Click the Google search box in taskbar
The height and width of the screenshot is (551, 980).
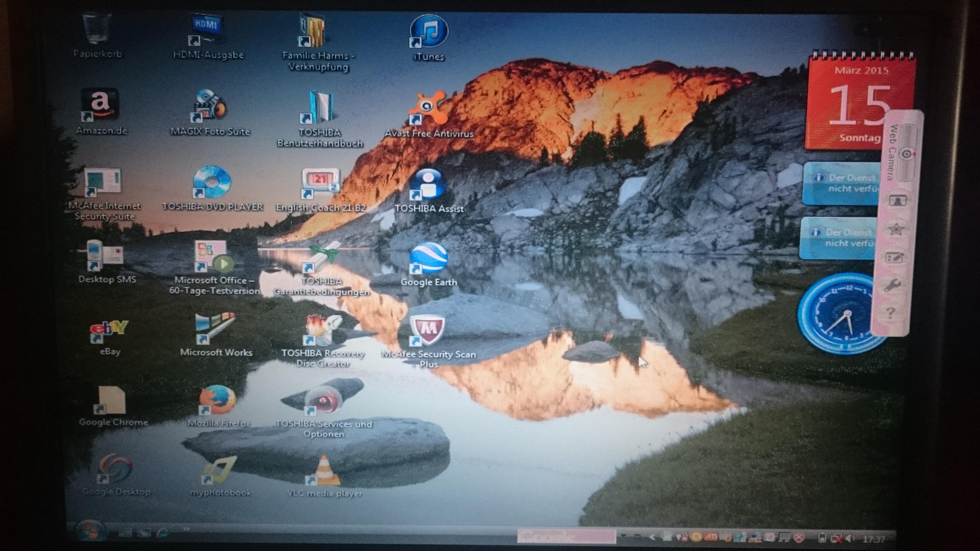pos(566,536)
